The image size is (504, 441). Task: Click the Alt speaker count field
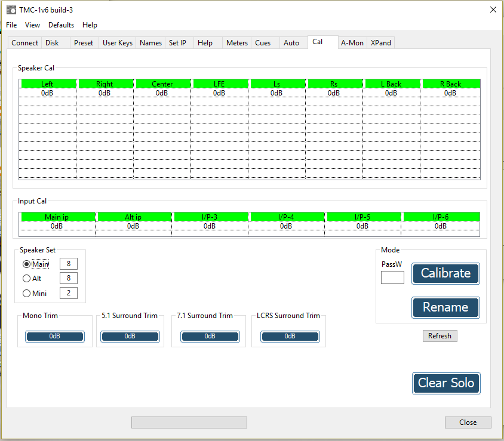pyautogui.click(x=69, y=278)
